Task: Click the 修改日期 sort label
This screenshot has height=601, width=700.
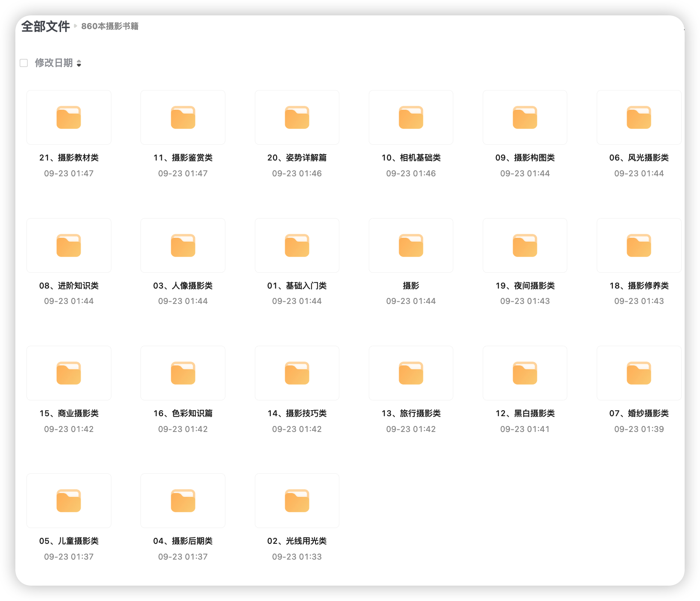Action: click(54, 63)
